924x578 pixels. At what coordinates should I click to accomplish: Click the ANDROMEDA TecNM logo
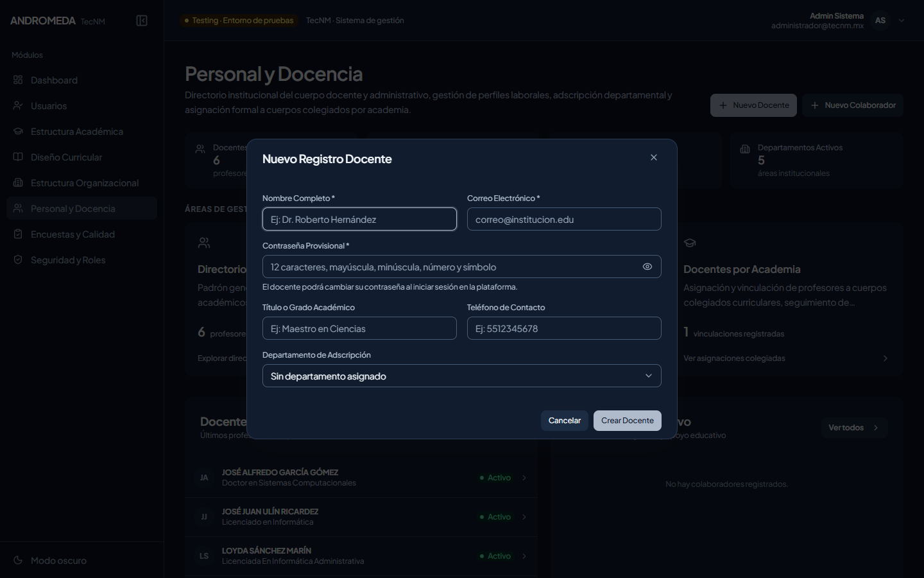pyautogui.click(x=58, y=21)
